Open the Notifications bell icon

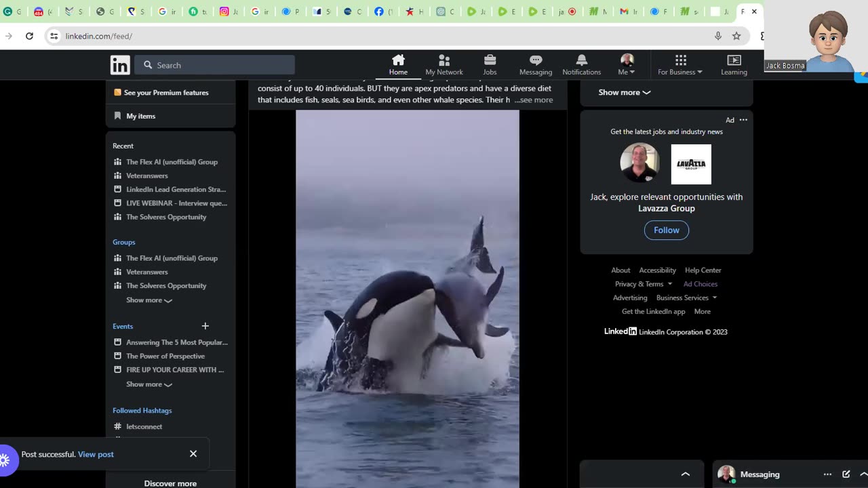581,65
